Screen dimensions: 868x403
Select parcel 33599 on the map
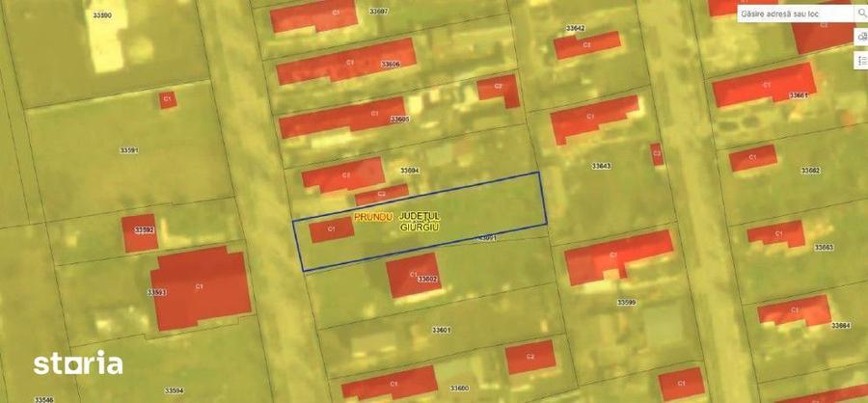pos(626,303)
